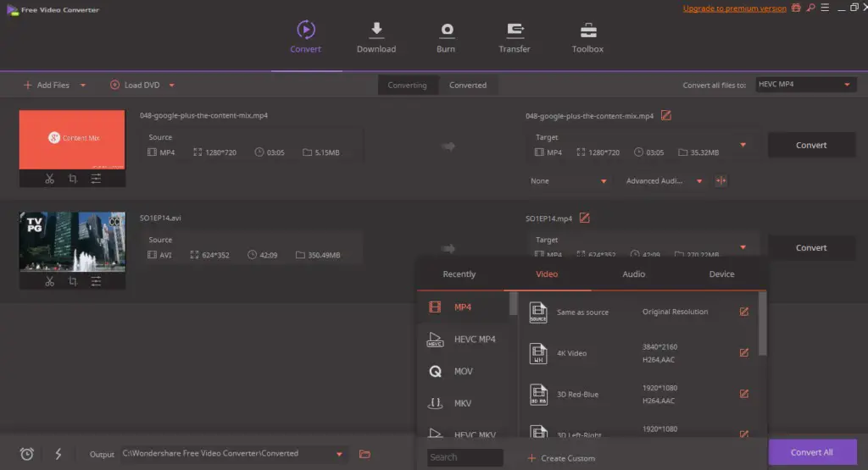Crop the google-plus video
The height and width of the screenshot is (470, 868).
click(x=73, y=179)
